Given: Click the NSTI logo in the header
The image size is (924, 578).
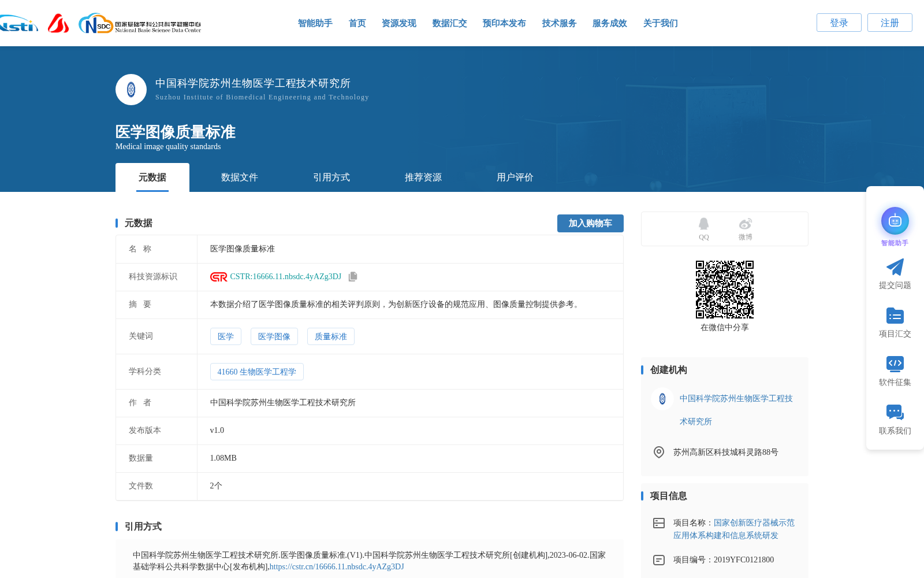Looking at the screenshot, I should [x=18, y=24].
